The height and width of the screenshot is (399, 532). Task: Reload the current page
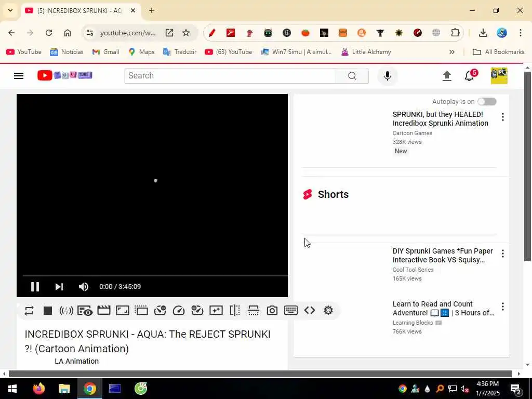[x=49, y=33]
